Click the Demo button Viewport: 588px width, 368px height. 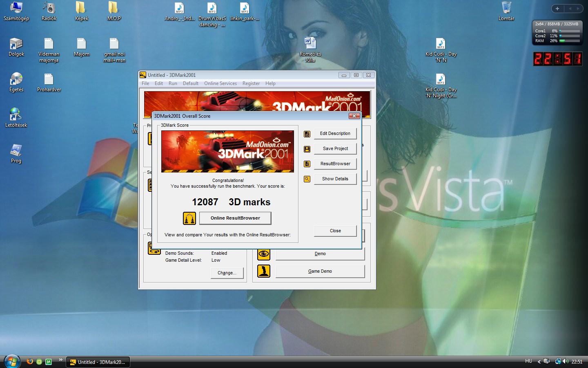tap(320, 254)
